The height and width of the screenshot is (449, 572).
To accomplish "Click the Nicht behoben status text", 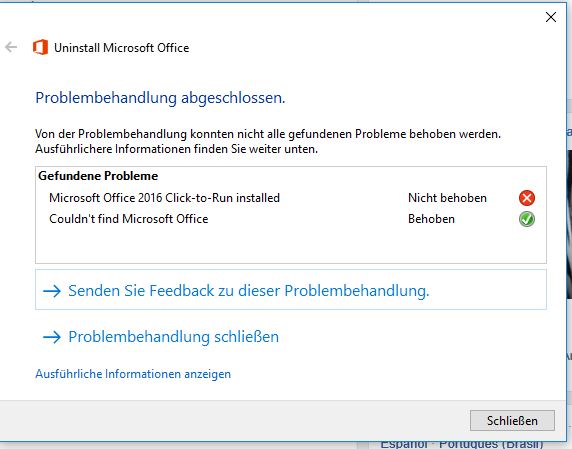I will [447, 198].
